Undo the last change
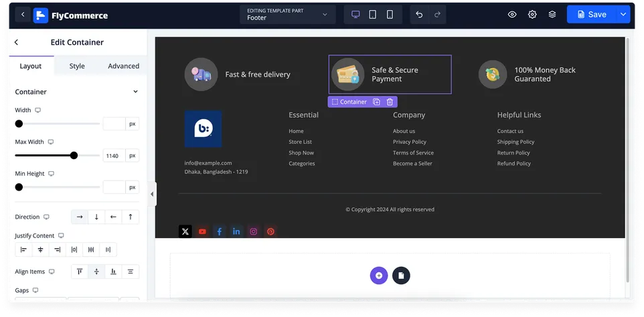This screenshot has width=644, height=317. (x=419, y=14)
